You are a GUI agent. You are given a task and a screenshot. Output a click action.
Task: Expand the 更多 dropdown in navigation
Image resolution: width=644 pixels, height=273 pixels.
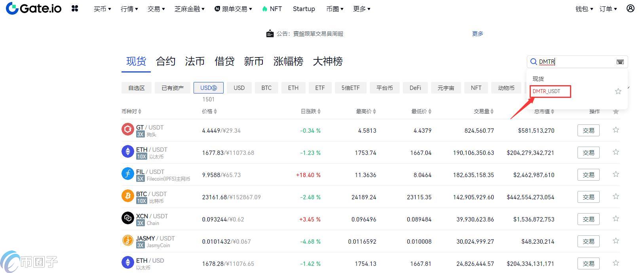[x=361, y=9]
